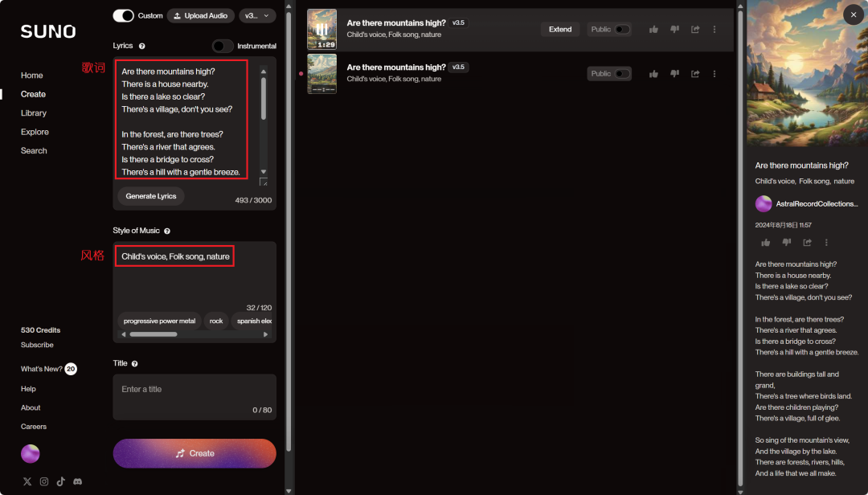Select Create in sidebar

(x=33, y=94)
